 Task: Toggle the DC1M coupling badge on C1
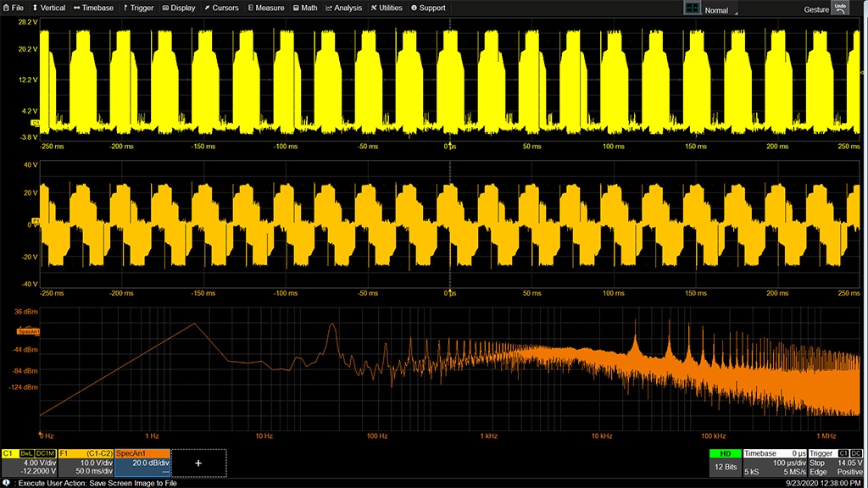45,454
